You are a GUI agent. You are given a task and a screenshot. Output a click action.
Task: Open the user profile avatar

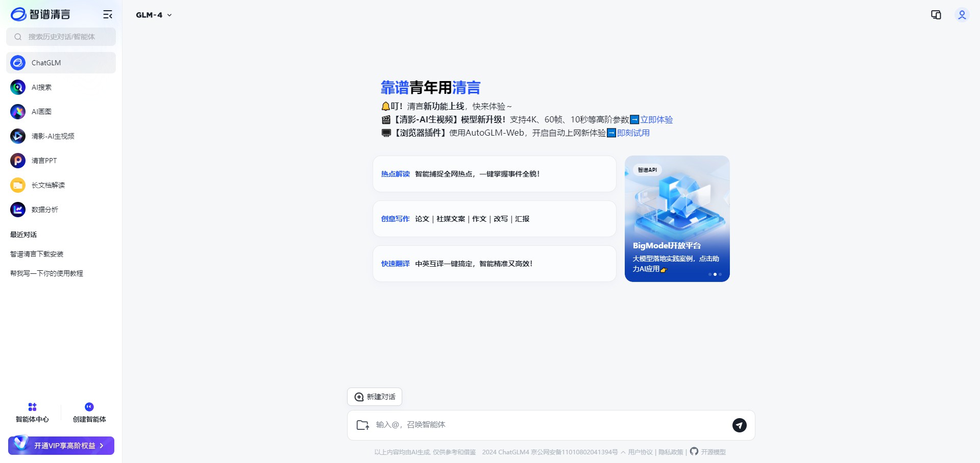[962, 15]
